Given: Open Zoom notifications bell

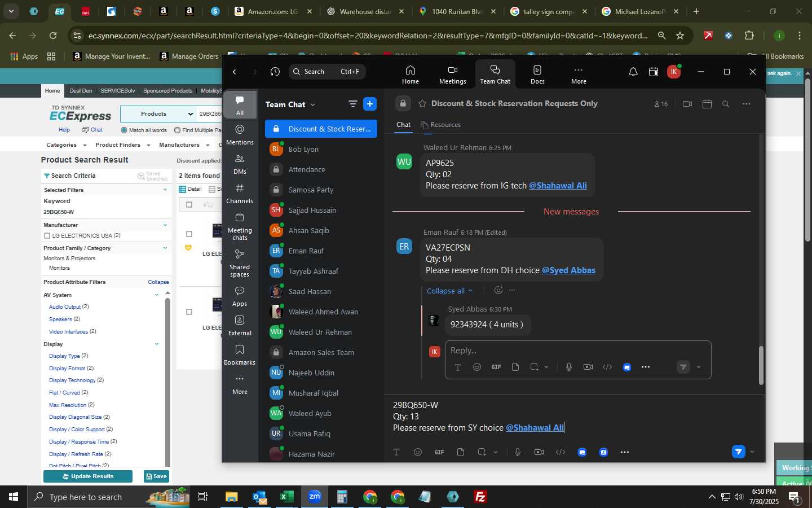Looking at the screenshot, I should coord(633,72).
